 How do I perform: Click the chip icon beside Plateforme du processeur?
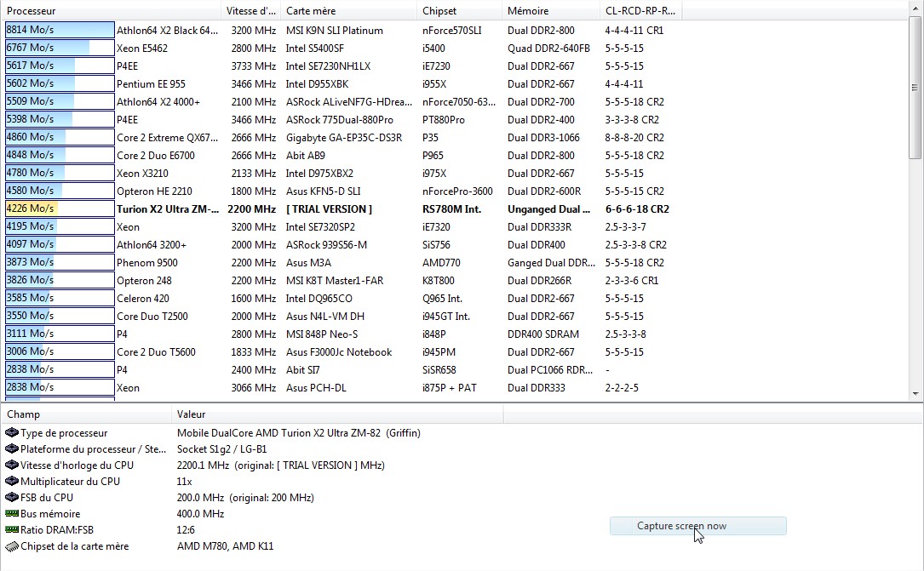[x=12, y=448]
